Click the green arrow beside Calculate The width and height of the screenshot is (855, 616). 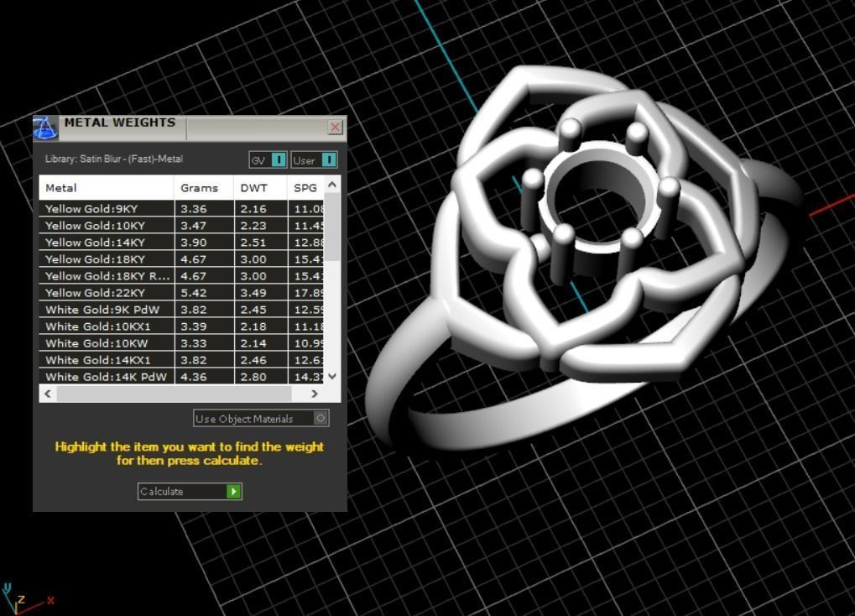(233, 491)
